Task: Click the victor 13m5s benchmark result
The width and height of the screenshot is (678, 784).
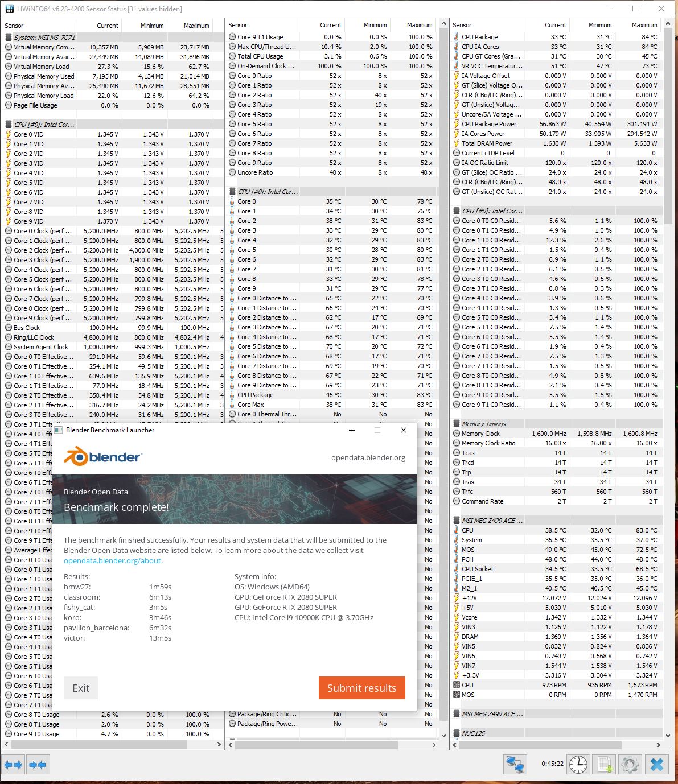Action: click(118, 638)
